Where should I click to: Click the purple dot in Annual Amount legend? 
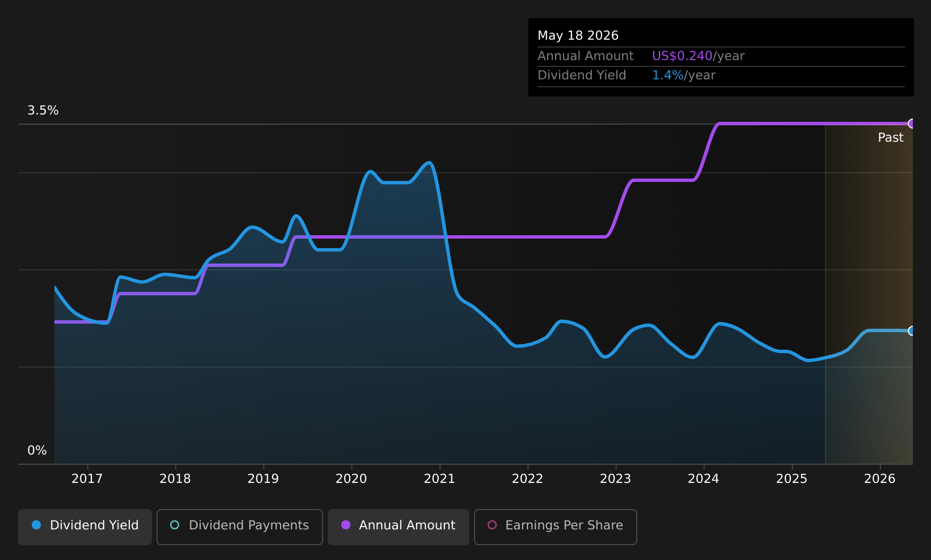tap(346, 525)
